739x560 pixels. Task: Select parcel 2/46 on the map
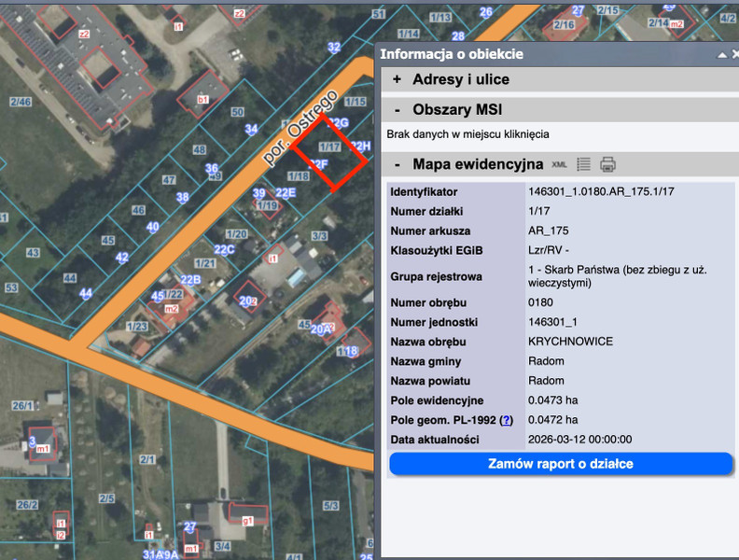click(21, 101)
